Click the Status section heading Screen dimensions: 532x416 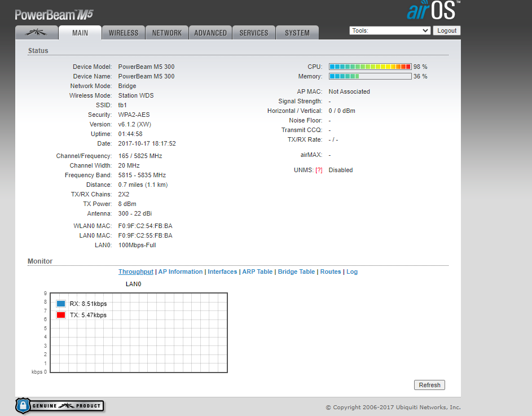coord(38,51)
